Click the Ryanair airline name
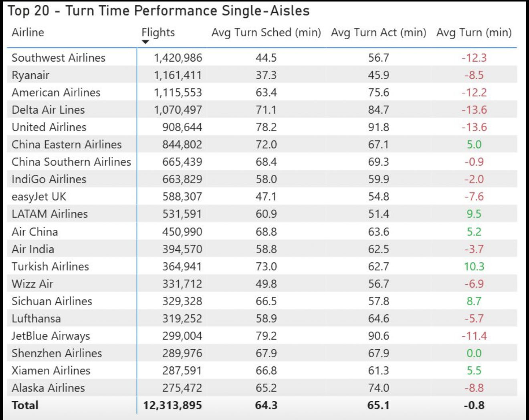This screenshot has width=529, height=420. [x=30, y=75]
